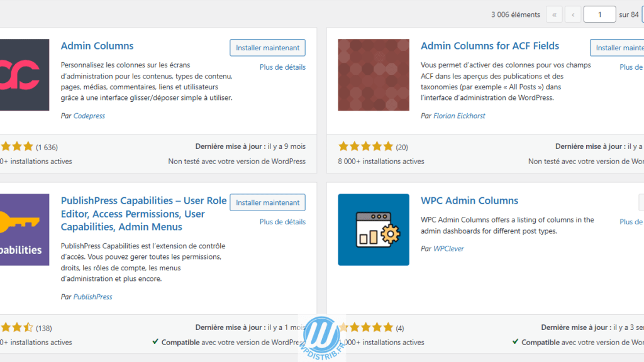
Task: Open Plus de détails for WPC Admin Columns
Action: tap(631, 222)
